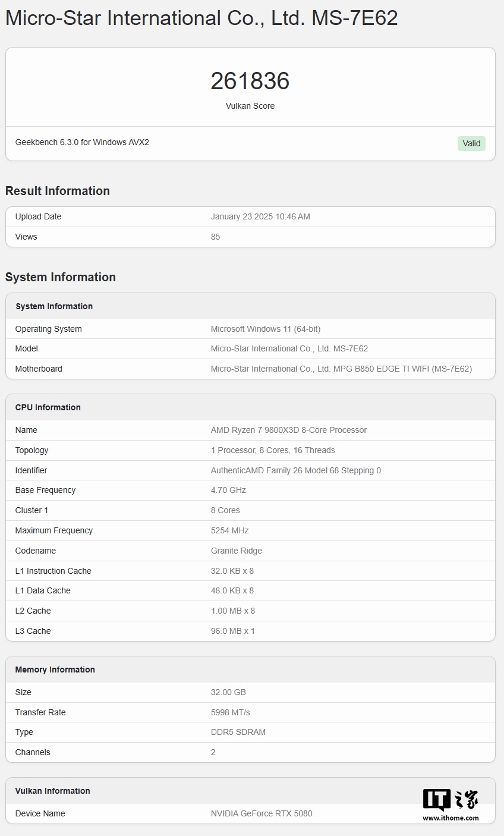Click the System Information table header

(x=54, y=306)
